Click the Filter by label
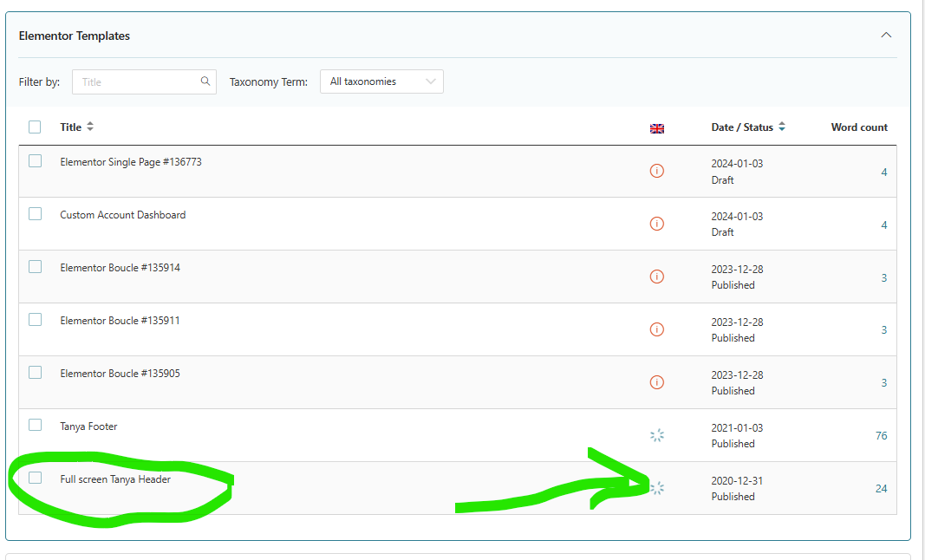925x560 pixels. click(39, 82)
